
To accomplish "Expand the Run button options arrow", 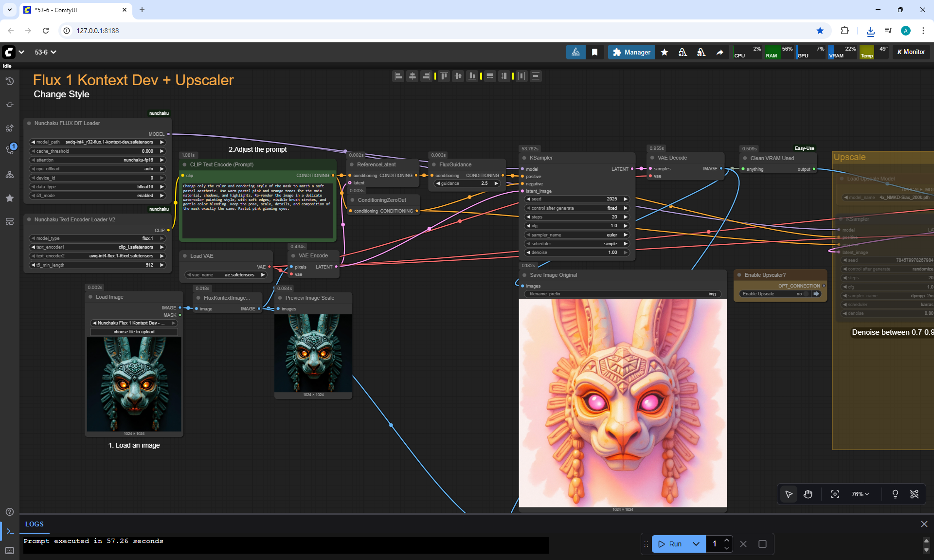I will 696,544.
